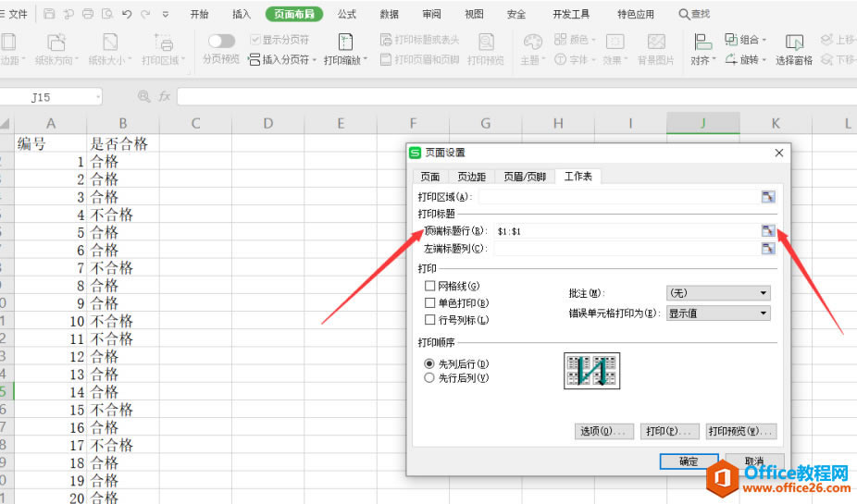Click the 打印页眉和页脚 icon
Image resolution: width=857 pixels, height=504 pixels.
point(386,59)
